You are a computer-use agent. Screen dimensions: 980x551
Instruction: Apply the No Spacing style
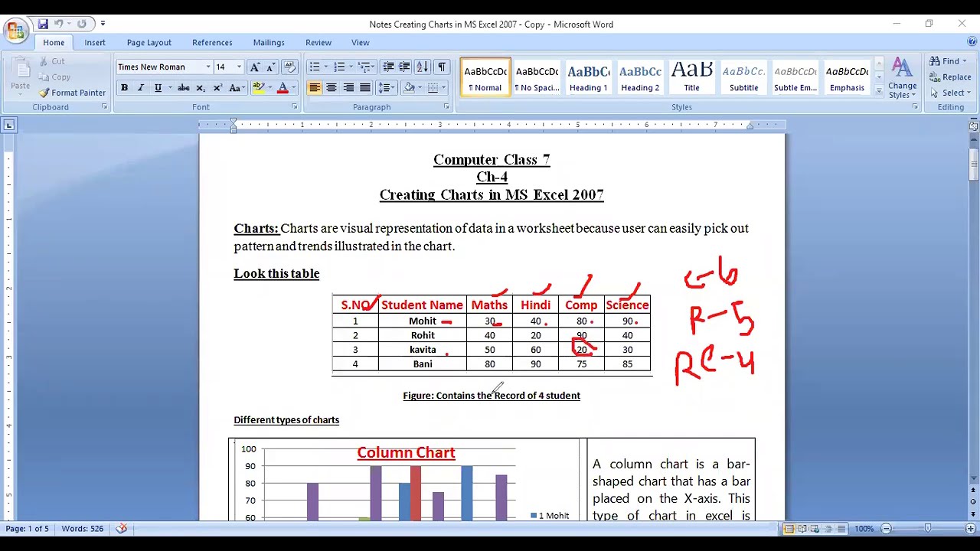[537, 77]
